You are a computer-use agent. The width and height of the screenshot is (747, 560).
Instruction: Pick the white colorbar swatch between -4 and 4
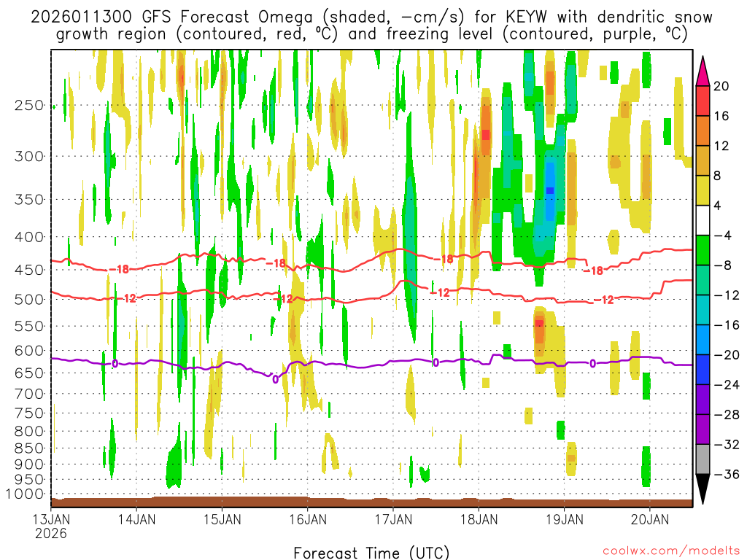tap(703, 220)
